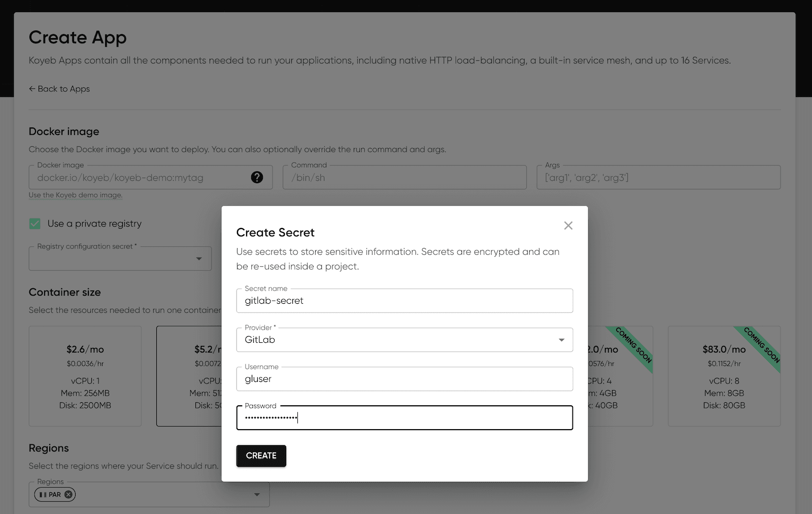Expand the Regions dropdown arrow

(257, 494)
